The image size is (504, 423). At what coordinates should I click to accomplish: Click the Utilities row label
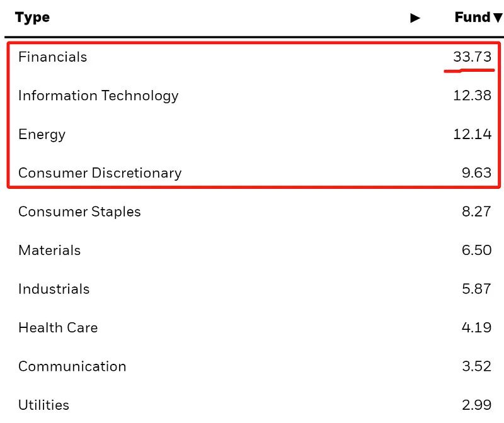(43, 405)
